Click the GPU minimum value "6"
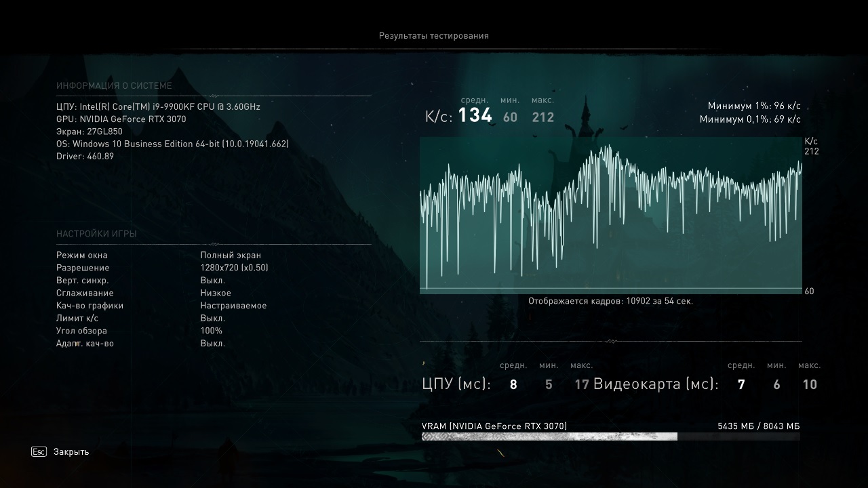The height and width of the screenshot is (488, 868). pyautogui.click(x=776, y=385)
